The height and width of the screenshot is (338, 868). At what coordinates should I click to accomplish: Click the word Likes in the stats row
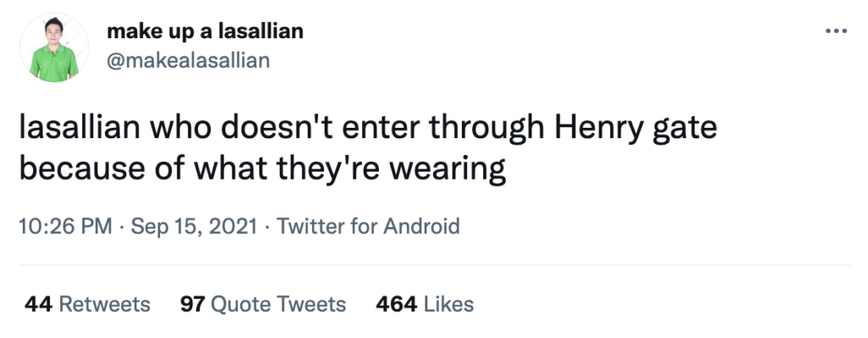point(449,304)
